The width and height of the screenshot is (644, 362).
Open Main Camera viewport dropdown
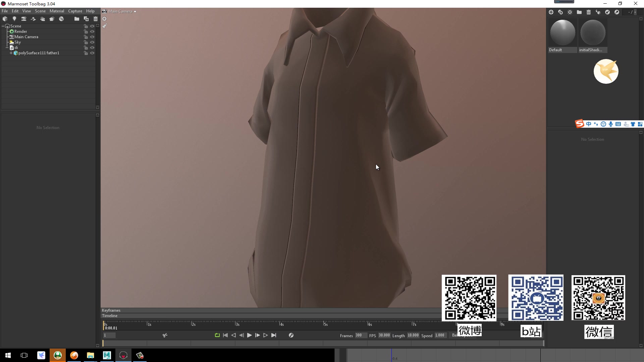click(119, 11)
